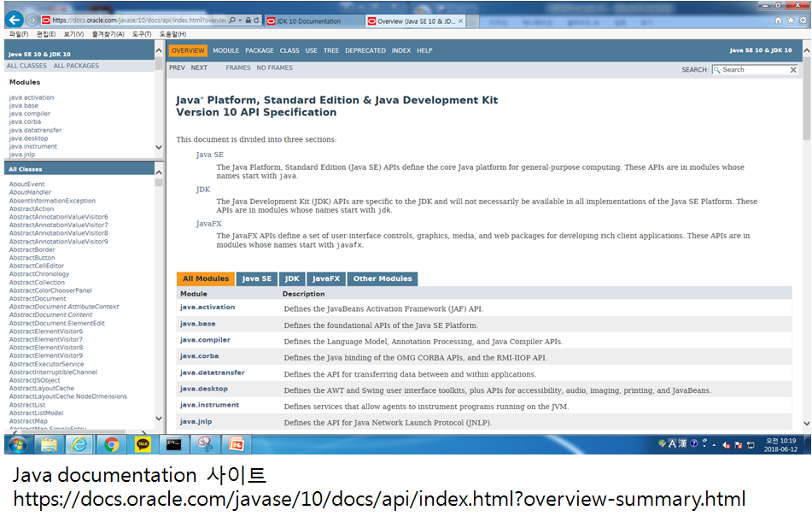Launch Chrome from taskbar
This screenshot has height=516, width=812.
(x=111, y=444)
